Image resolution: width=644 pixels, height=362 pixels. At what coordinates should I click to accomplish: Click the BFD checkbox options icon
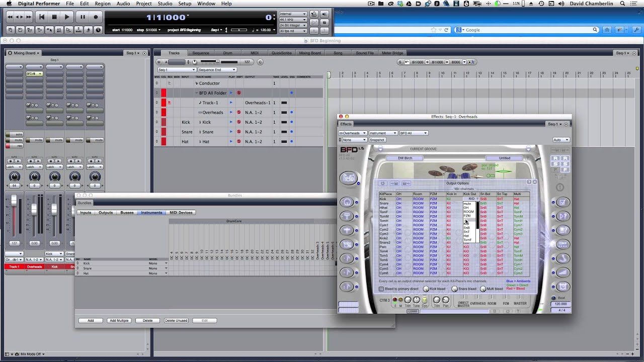click(x=563, y=202)
